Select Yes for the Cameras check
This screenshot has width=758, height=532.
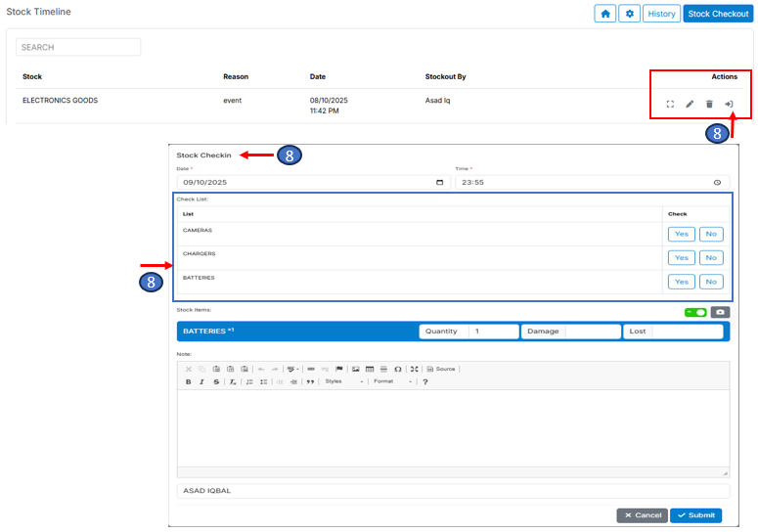pos(681,234)
